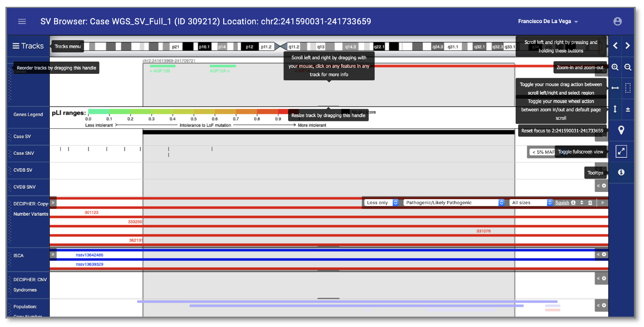Open Population track settings gear
The height and width of the screenshot is (327, 644).
604,305
